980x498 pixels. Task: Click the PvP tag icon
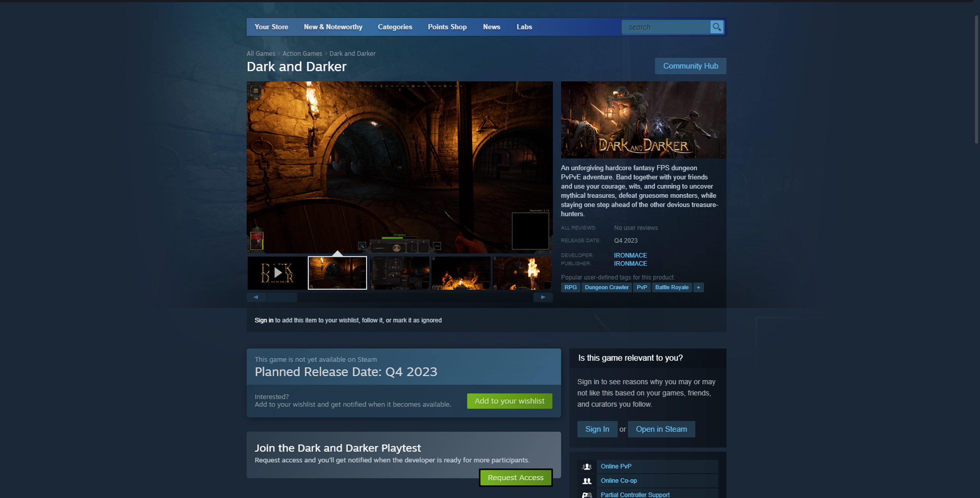pos(641,287)
